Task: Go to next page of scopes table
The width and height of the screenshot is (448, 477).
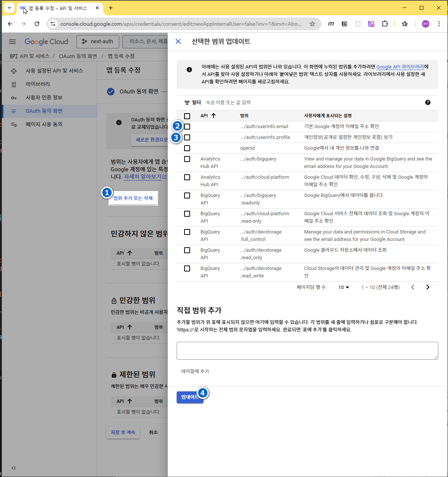Action: click(428, 287)
